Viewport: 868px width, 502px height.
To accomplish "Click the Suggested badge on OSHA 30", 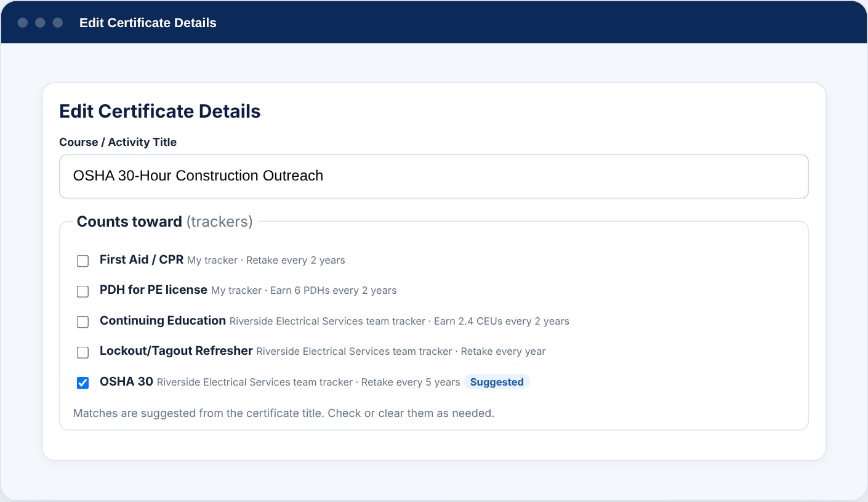I will (x=497, y=382).
